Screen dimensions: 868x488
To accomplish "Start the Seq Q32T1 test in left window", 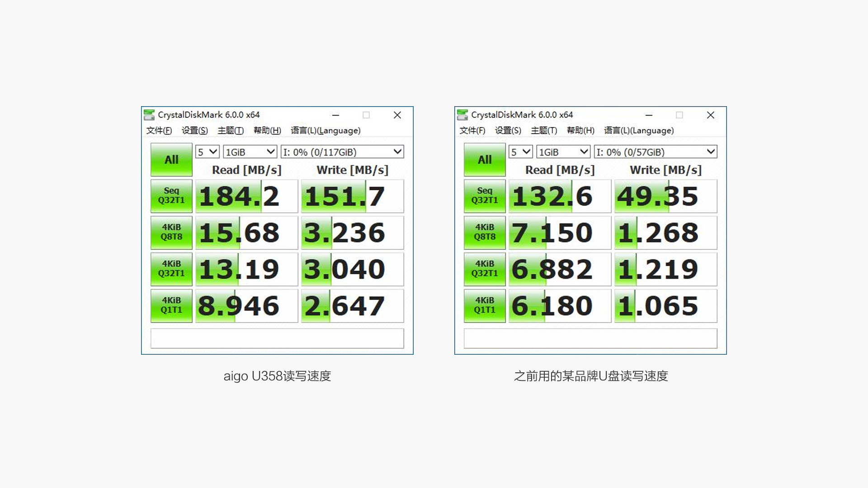I will (x=171, y=196).
